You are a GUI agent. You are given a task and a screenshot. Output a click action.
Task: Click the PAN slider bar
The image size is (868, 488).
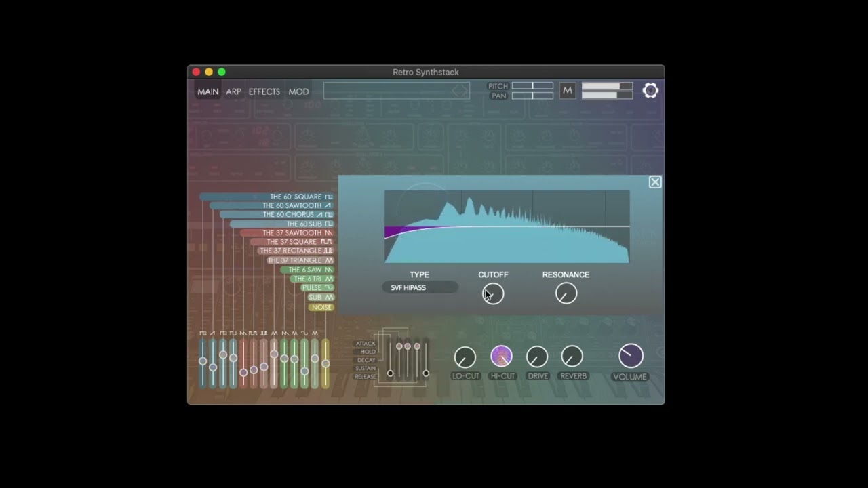532,96
